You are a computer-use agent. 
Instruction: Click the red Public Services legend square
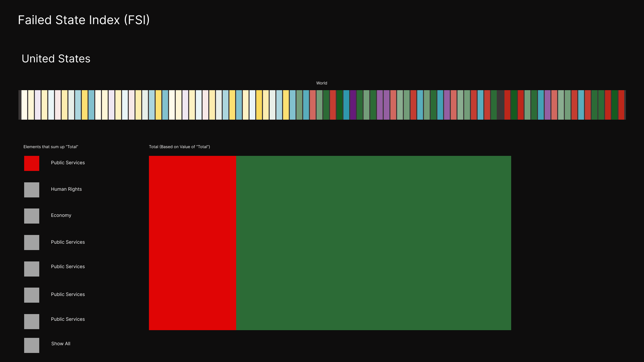click(32, 163)
